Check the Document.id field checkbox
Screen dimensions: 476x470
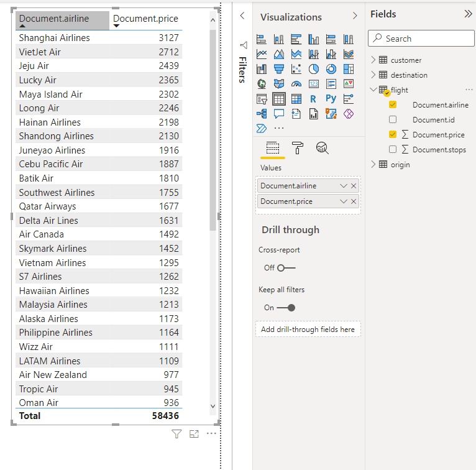point(393,119)
